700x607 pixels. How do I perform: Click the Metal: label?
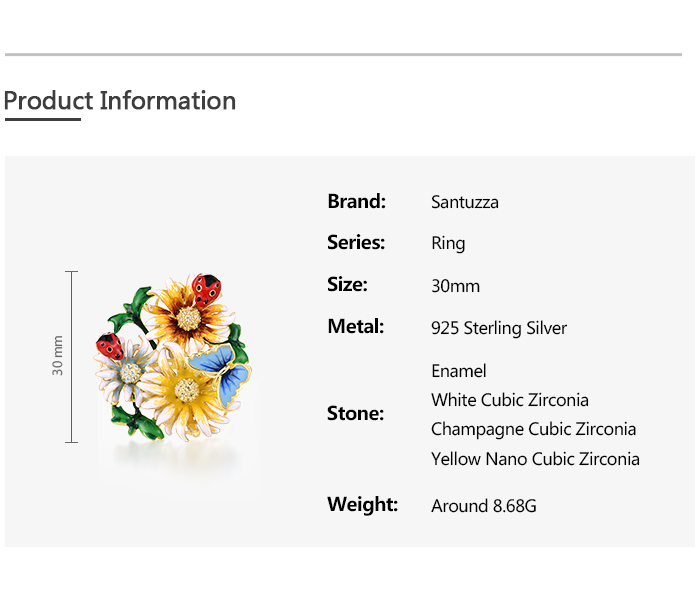click(x=355, y=326)
